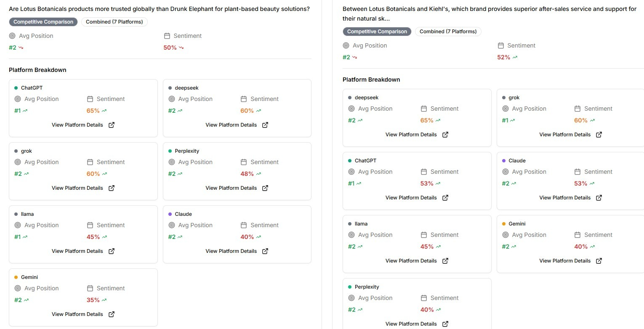Open View Platform Details for deepseek, Drunk Elephant comparison

pos(231,125)
